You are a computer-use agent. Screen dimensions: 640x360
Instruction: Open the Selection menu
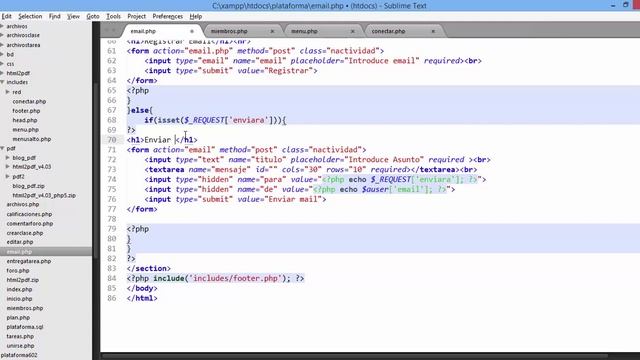pos(30,16)
